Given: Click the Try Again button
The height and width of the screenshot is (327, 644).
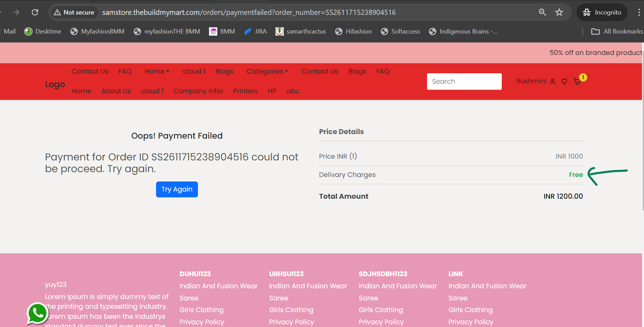Looking at the screenshot, I should point(177,189).
